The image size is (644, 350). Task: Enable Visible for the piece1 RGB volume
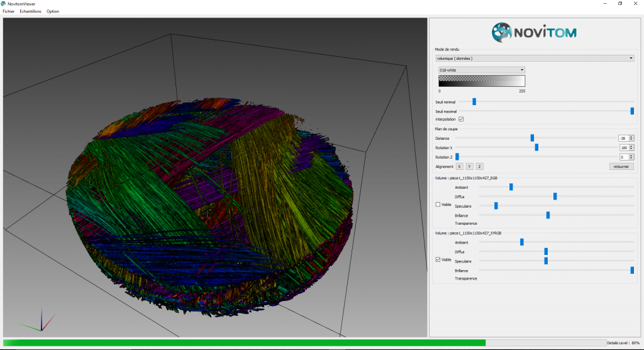(x=438, y=205)
